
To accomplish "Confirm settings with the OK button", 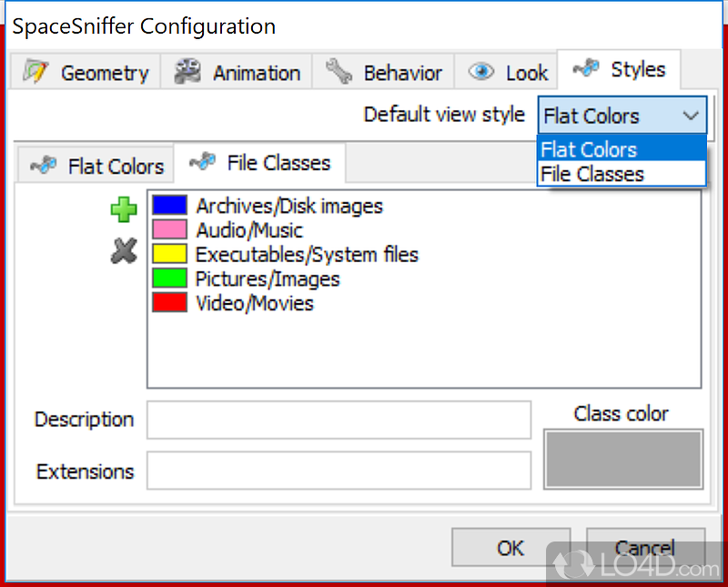I will click(x=511, y=548).
